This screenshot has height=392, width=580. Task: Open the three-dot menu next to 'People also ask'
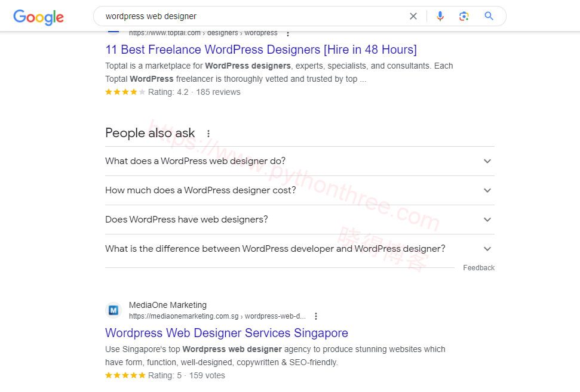[x=208, y=134]
